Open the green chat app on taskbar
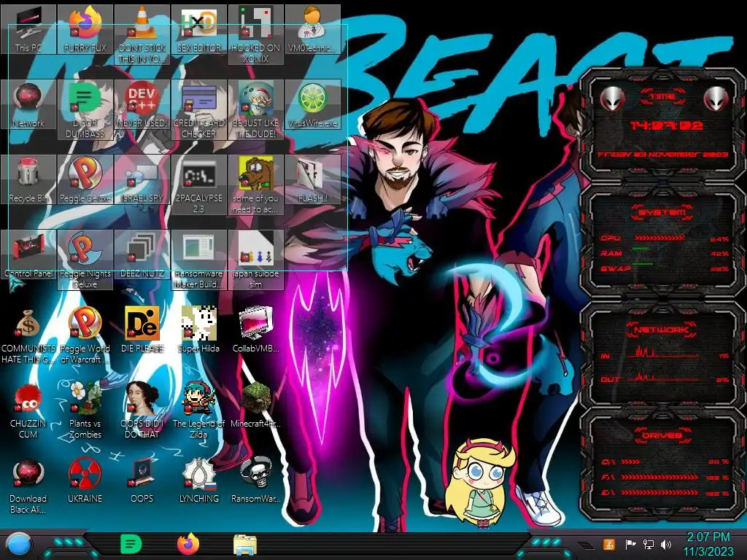The width and height of the screenshot is (747, 560). [131, 544]
